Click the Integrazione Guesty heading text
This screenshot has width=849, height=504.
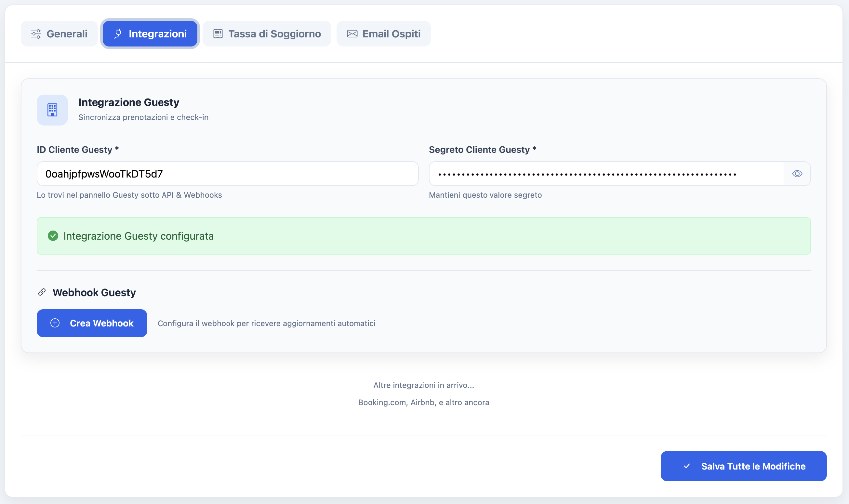pyautogui.click(x=129, y=102)
